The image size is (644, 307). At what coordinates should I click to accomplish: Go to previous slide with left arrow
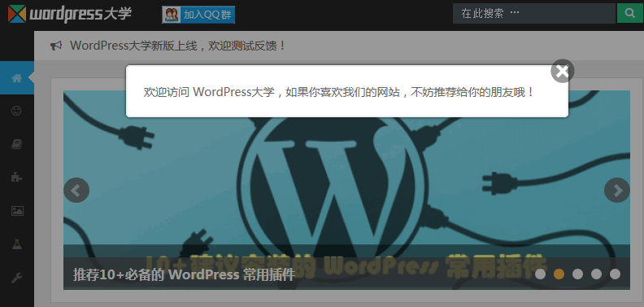pos(76,190)
